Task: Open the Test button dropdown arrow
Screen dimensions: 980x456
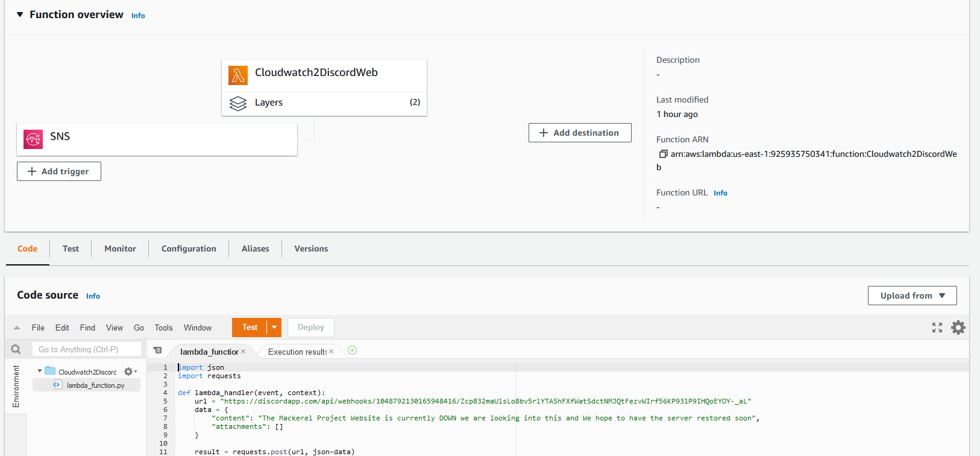Action: [274, 328]
